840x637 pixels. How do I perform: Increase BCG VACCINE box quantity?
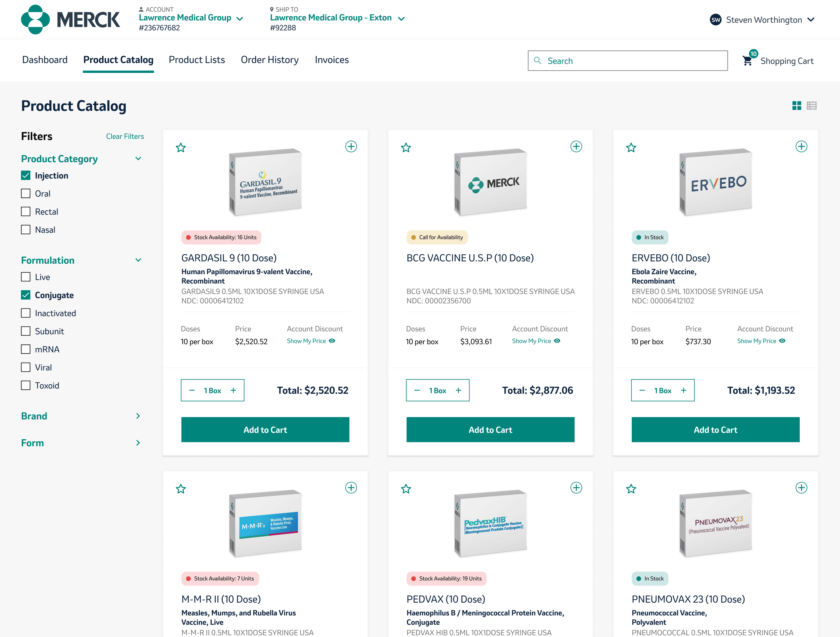[x=458, y=390]
